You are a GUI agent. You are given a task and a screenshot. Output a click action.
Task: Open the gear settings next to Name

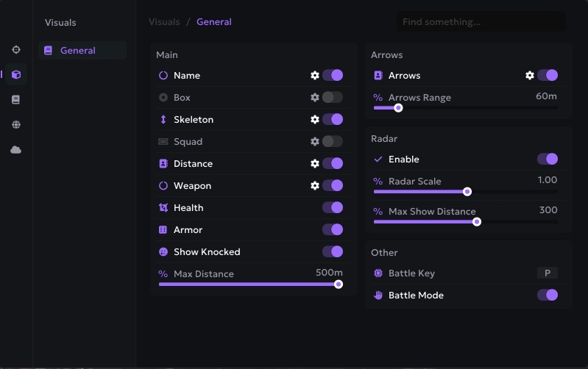pos(315,76)
